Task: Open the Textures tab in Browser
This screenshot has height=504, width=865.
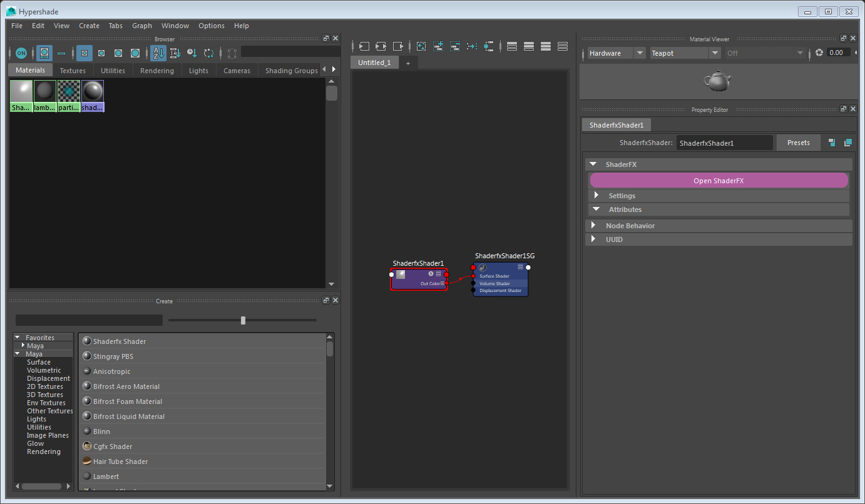Action: coord(73,71)
